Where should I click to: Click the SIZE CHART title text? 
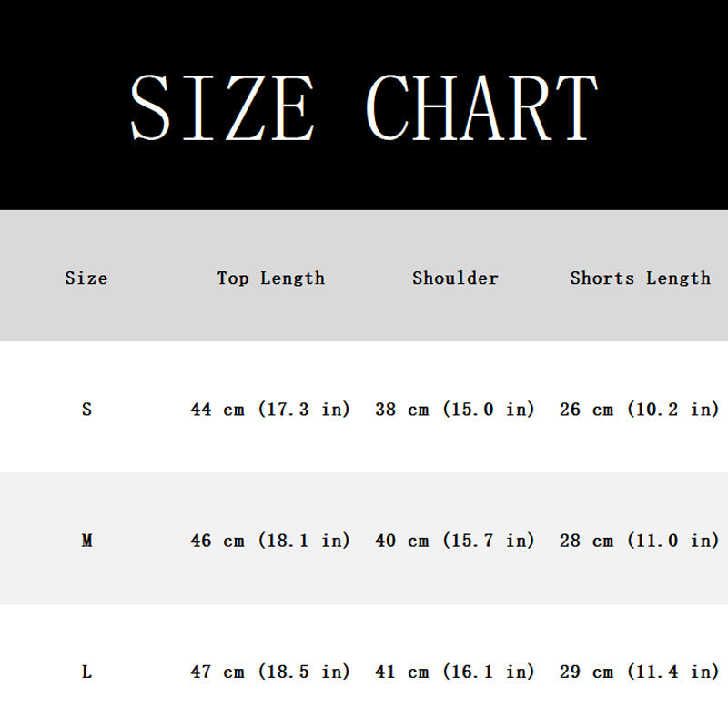tap(364, 107)
